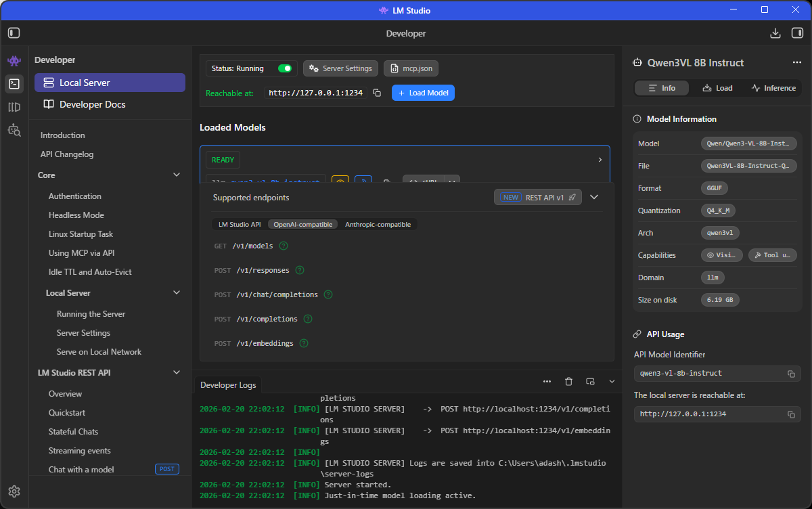Open the Model Search robot icon in sidebar

click(x=14, y=130)
